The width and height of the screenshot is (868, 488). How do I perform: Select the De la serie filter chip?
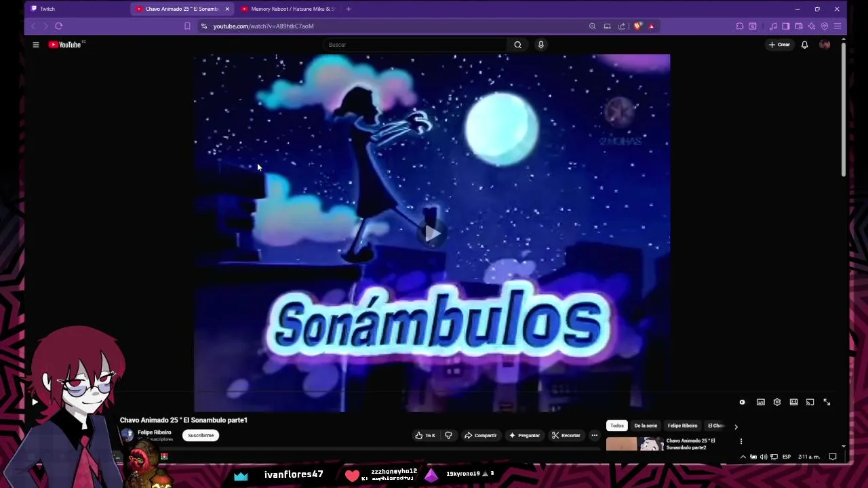point(646,426)
